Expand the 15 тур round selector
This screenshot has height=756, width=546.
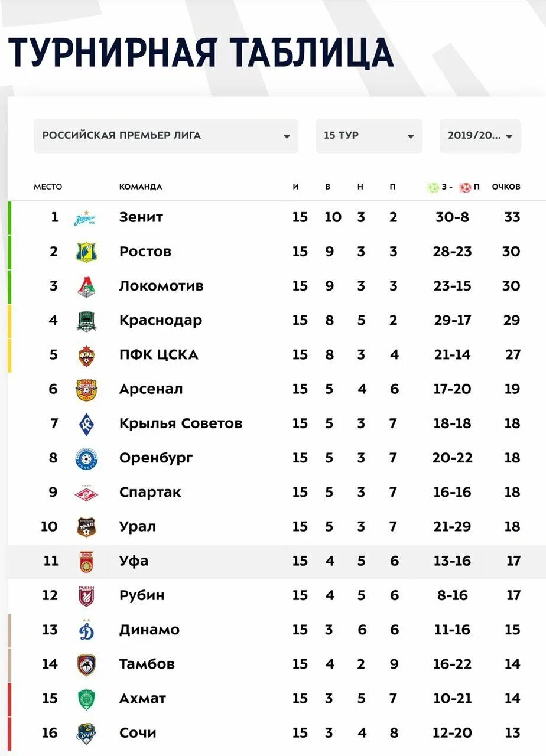369,136
